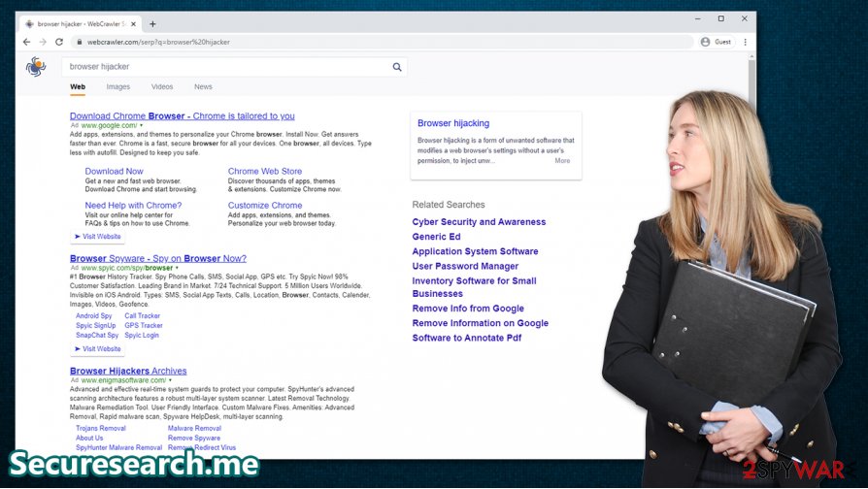Open the About Us sitelink
868x489 pixels.
point(89,439)
